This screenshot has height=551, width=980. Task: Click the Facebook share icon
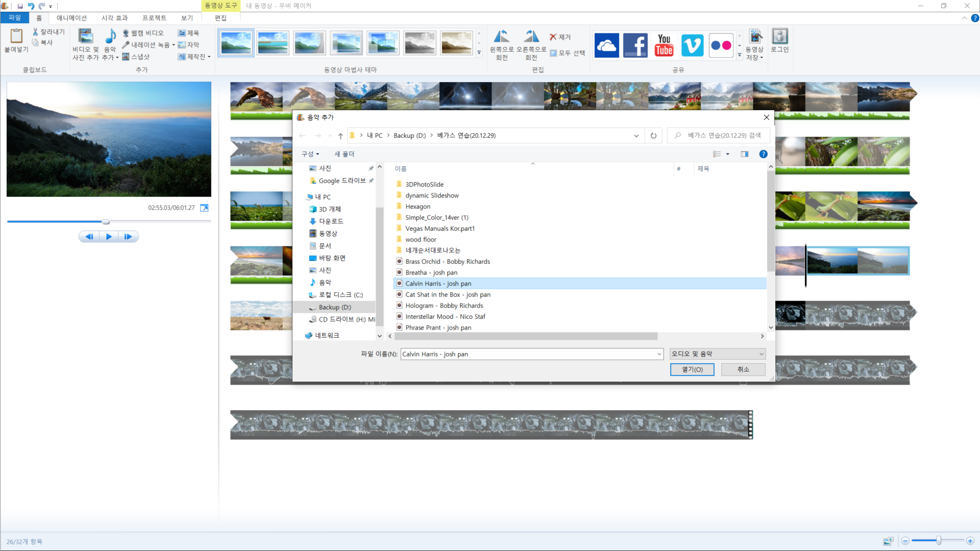(x=635, y=45)
